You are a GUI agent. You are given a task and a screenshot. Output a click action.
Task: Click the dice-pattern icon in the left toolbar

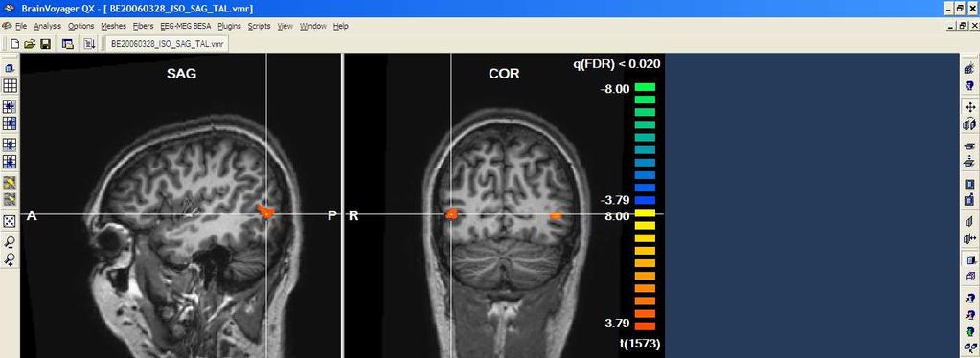coord(10,221)
